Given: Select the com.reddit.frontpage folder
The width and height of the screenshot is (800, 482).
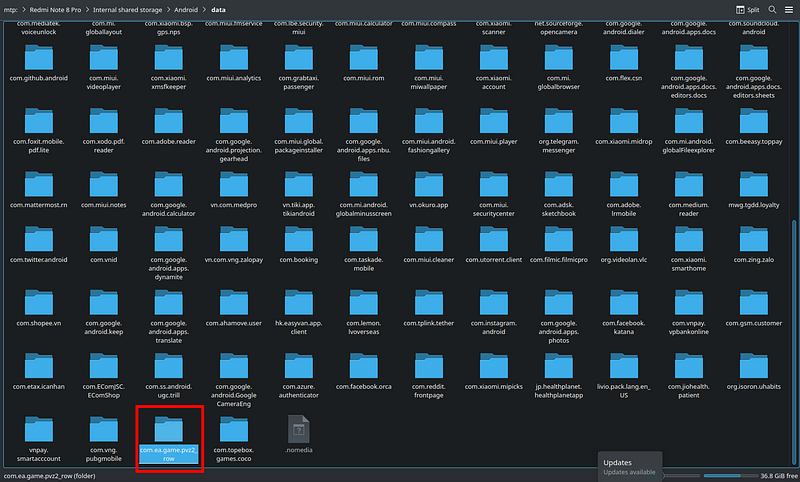Looking at the screenshot, I should (x=429, y=375).
